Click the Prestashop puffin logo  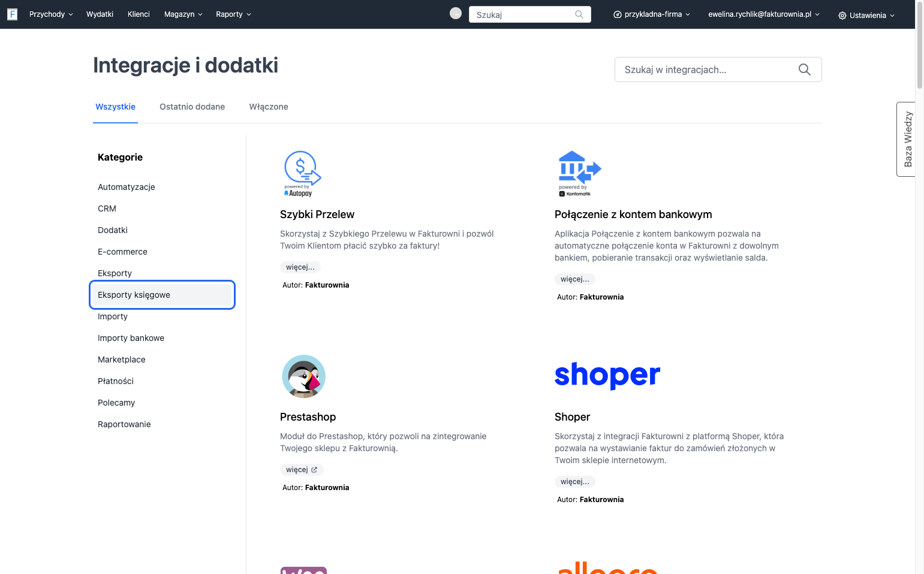click(304, 376)
